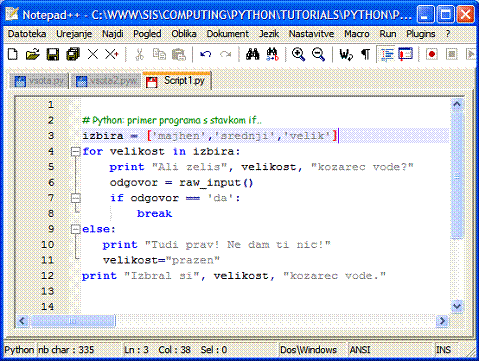Undo last edit with blue arrow

click(x=206, y=54)
